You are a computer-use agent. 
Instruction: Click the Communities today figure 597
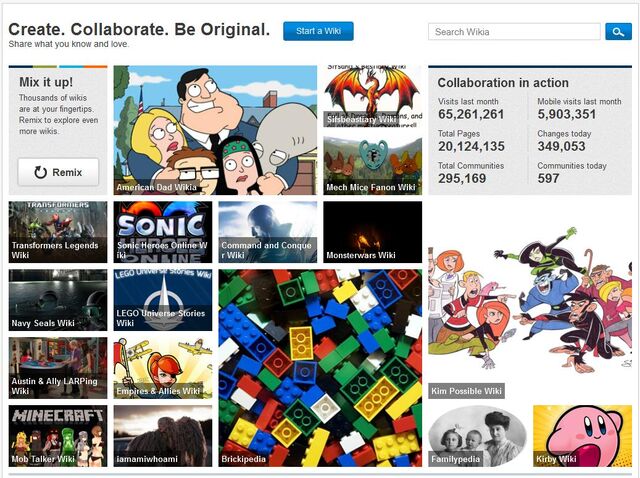pyautogui.click(x=548, y=178)
